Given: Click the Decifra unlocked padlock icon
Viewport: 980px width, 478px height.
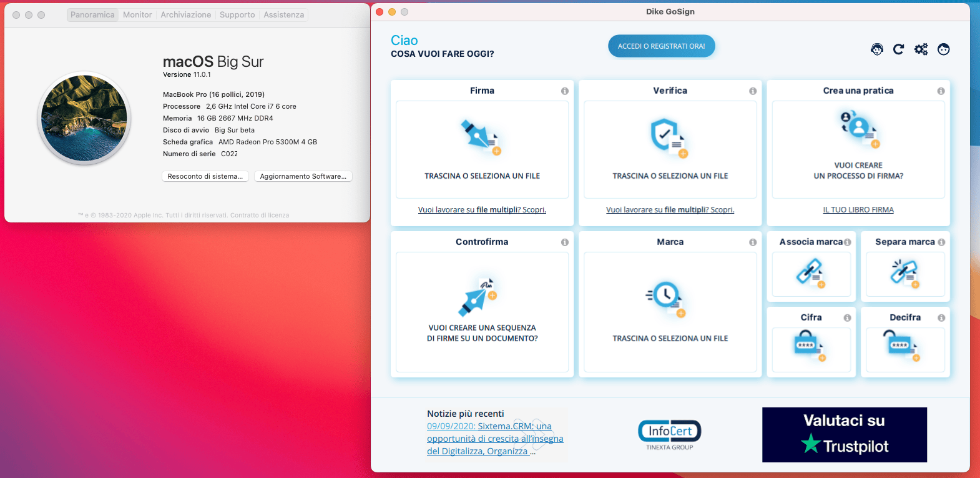Looking at the screenshot, I should click(x=901, y=346).
